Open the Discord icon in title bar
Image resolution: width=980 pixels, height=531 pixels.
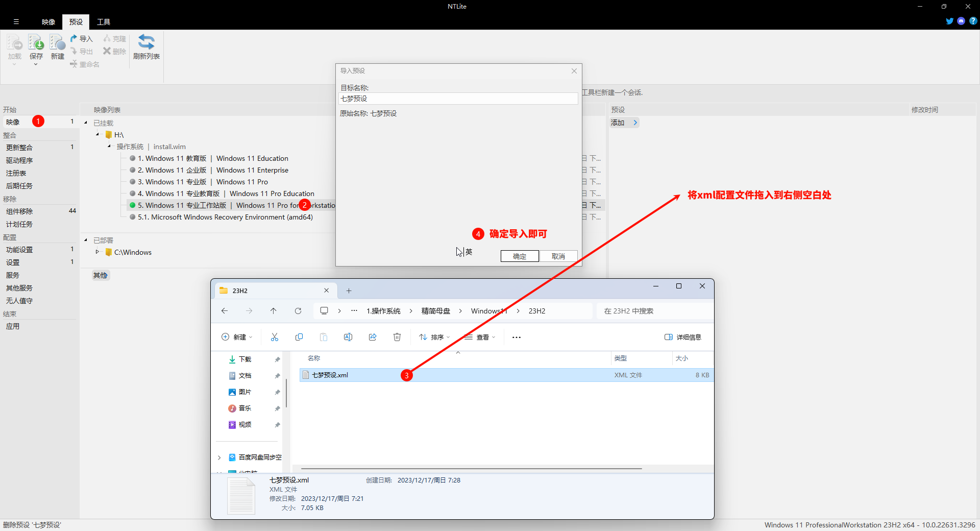coord(961,21)
